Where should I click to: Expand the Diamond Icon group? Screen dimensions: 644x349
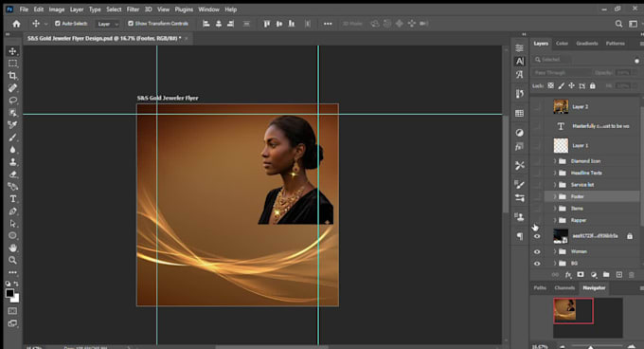pos(555,161)
